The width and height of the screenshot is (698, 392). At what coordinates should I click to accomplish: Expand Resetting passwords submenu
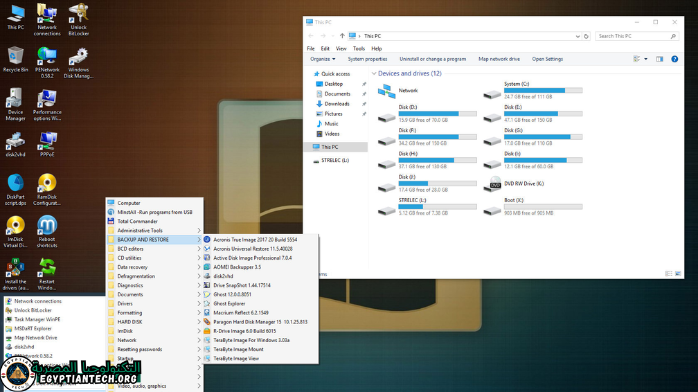pos(154,349)
